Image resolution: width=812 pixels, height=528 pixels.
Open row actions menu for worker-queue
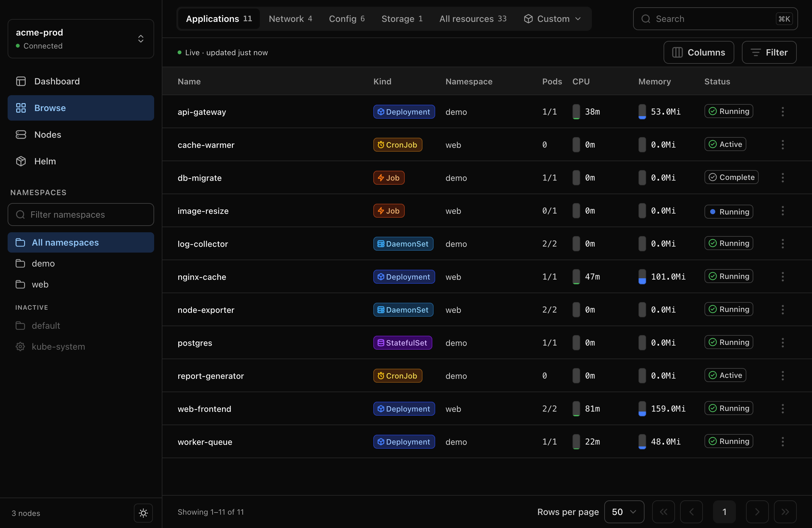(x=783, y=442)
